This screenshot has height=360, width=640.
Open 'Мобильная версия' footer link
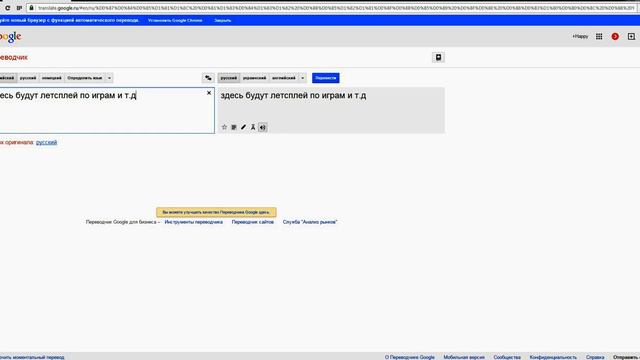point(464,357)
